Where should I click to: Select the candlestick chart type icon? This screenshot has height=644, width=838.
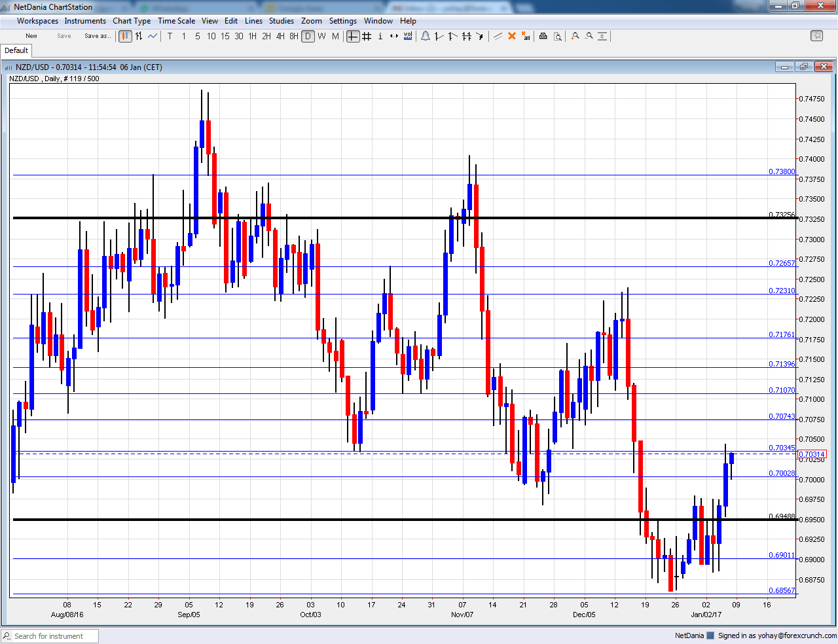[x=125, y=37]
